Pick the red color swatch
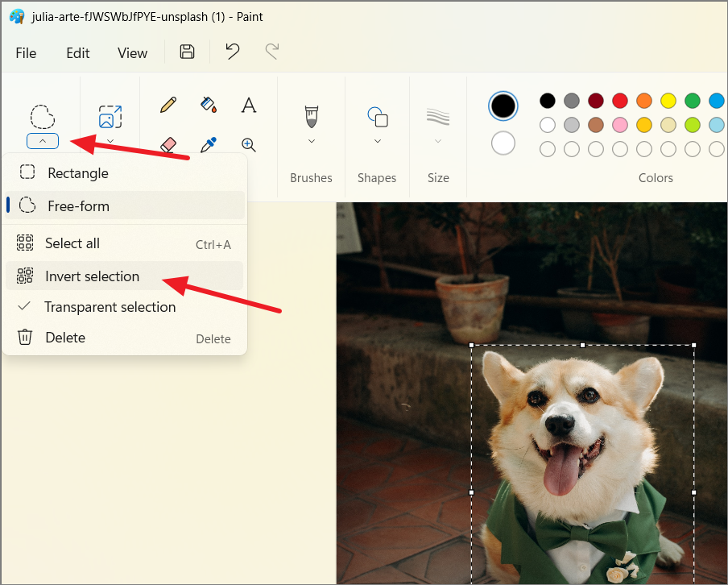The width and height of the screenshot is (728, 585). tap(620, 101)
